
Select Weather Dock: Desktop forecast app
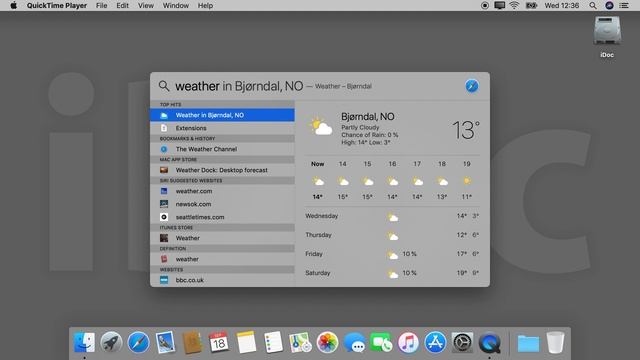222,170
